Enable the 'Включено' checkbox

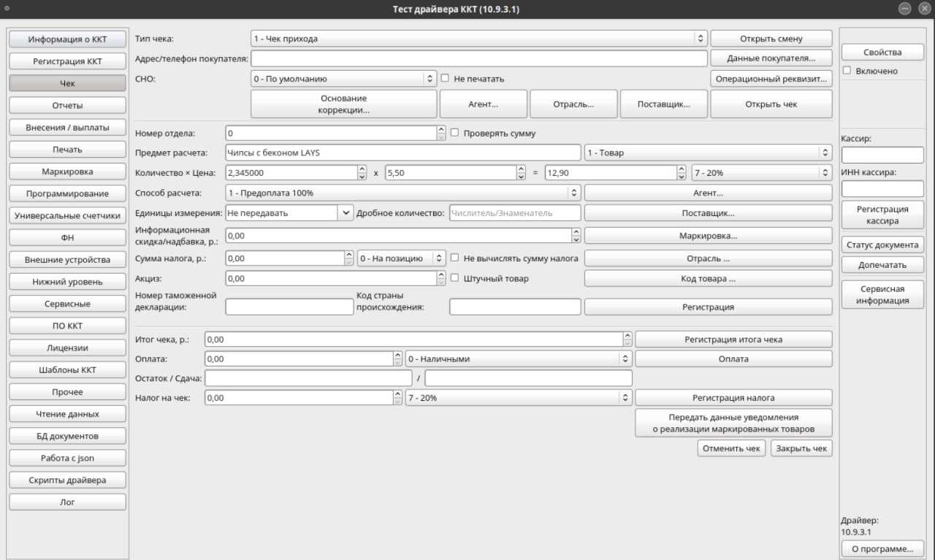click(x=847, y=71)
